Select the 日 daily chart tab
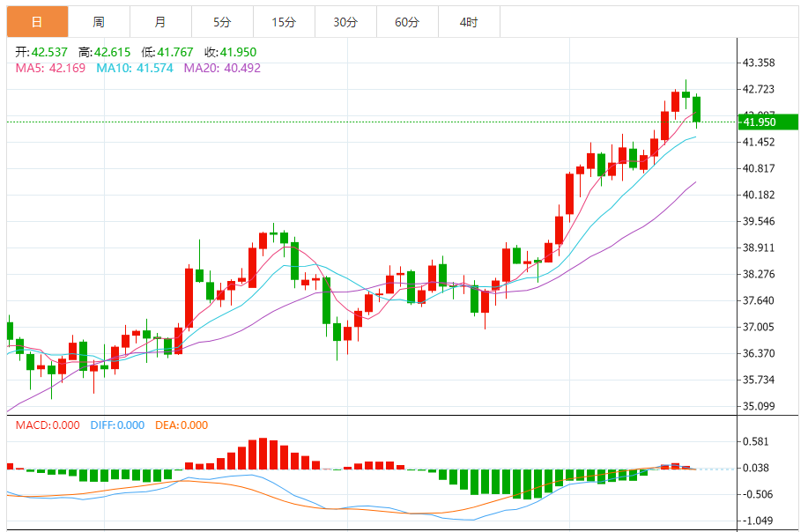The image size is (808, 532). (37, 22)
